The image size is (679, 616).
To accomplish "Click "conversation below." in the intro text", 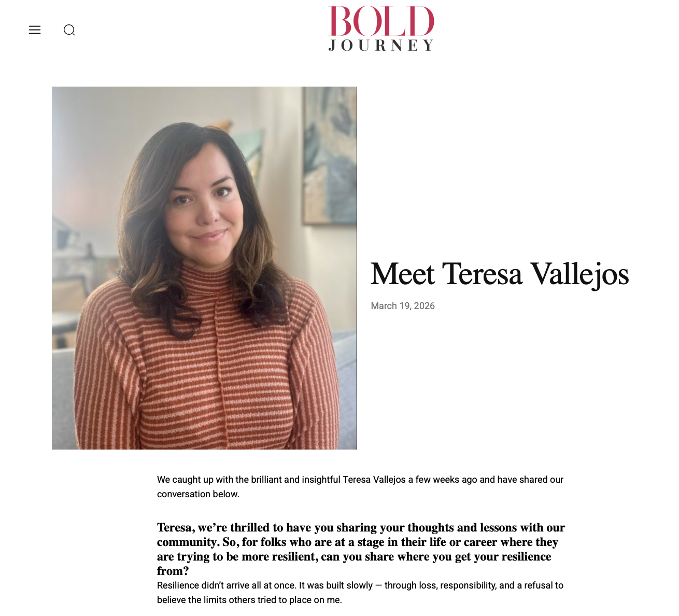I will click(198, 494).
